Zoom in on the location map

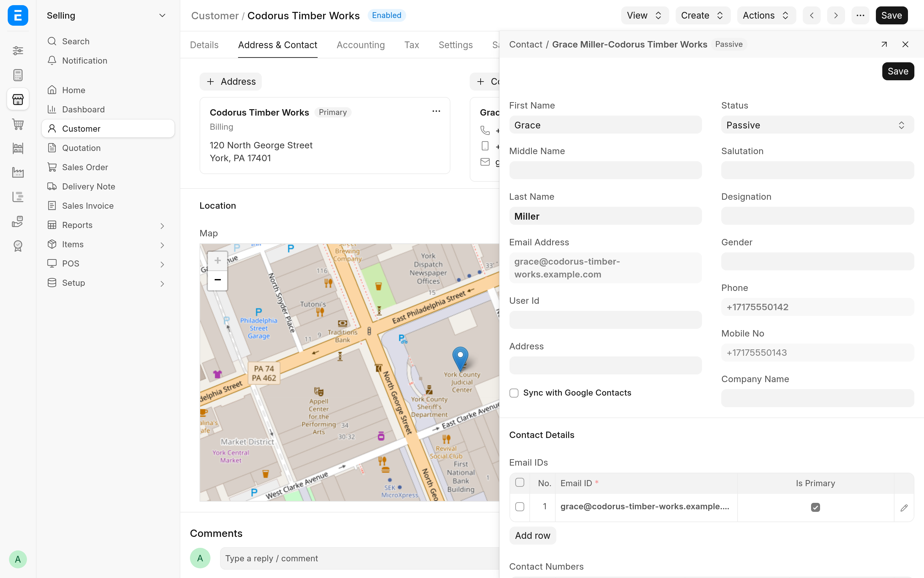218,261
